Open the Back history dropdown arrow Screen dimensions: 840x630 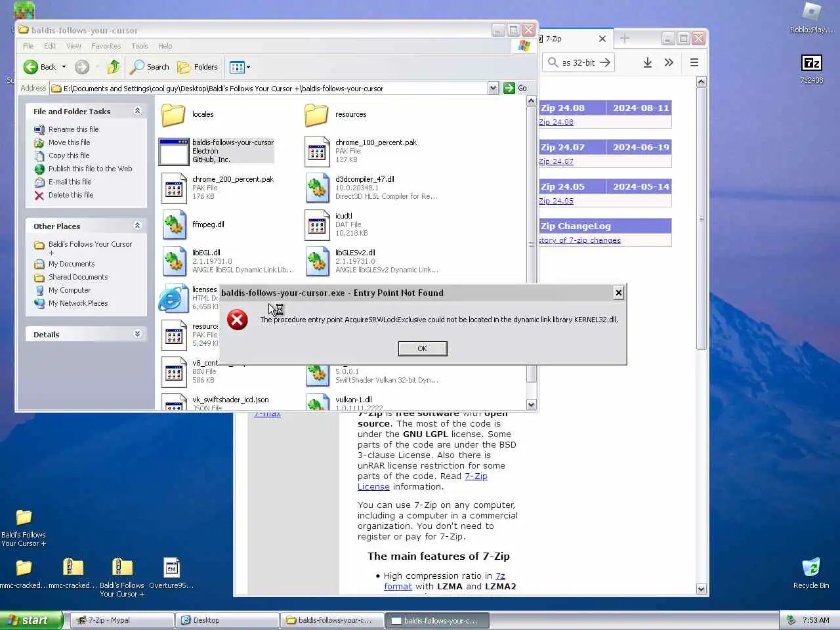pos(64,67)
